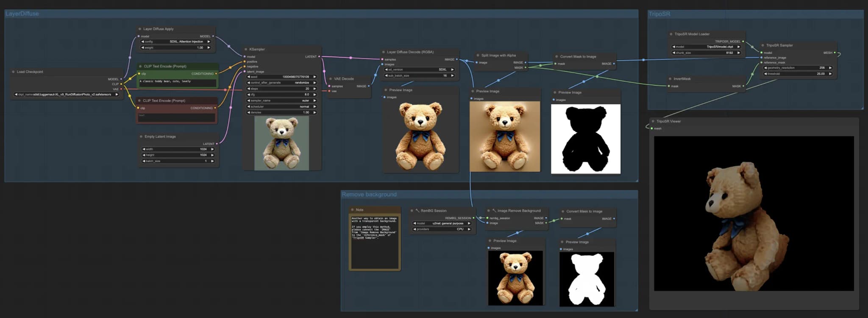The image size is (868, 318).
Task: Click the wrench icon on Image Remove Background
Action: click(494, 211)
